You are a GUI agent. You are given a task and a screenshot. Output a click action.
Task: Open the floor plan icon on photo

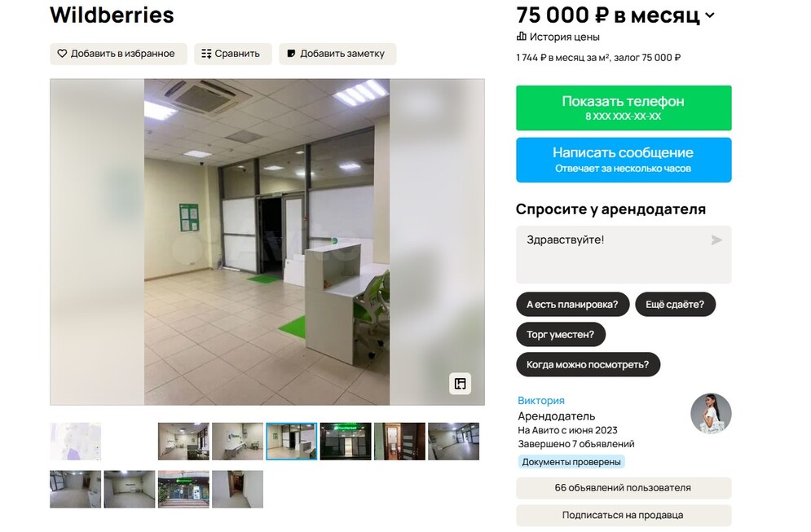click(460, 384)
